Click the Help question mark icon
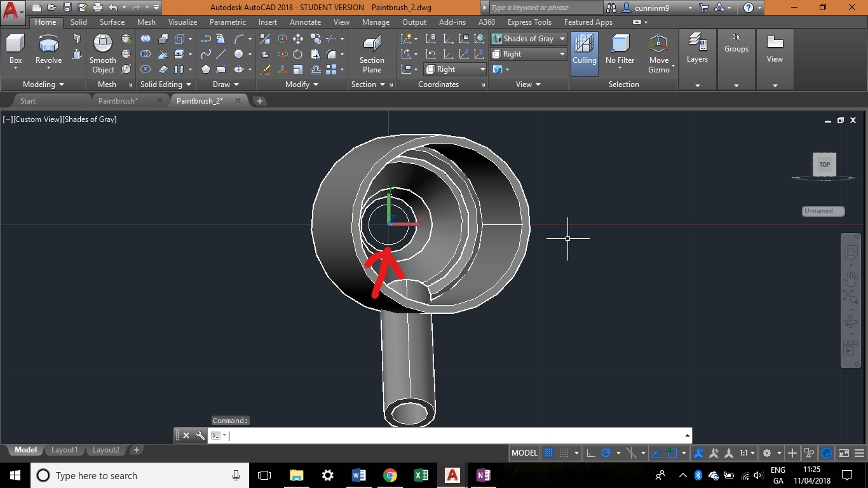The image size is (868, 488). [749, 8]
